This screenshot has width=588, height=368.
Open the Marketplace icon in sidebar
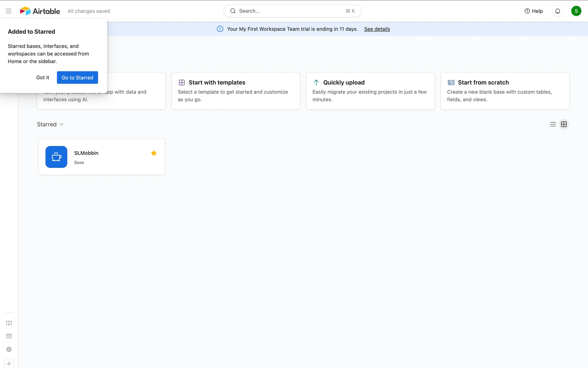pyautogui.click(x=9, y=336)
